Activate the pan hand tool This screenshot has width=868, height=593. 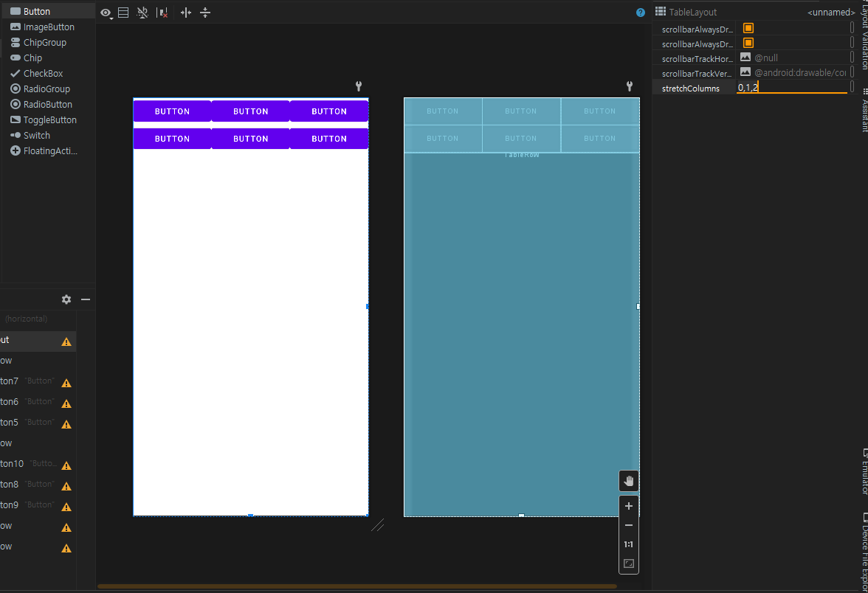[629, 481]
